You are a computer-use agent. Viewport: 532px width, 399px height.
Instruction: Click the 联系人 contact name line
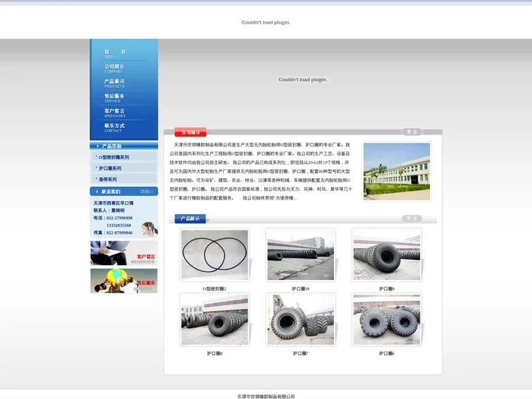point(109,211)
